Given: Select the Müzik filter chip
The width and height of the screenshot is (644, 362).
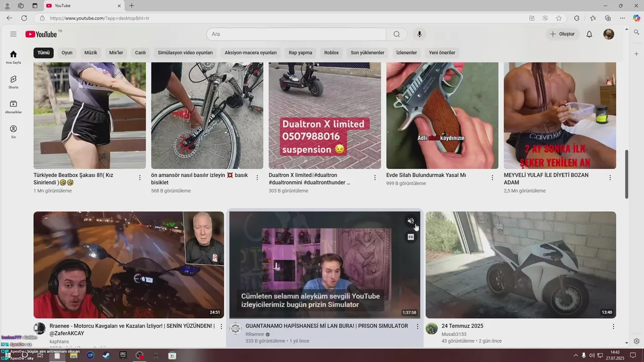Looking at the screenshot, I should [91, 53].
